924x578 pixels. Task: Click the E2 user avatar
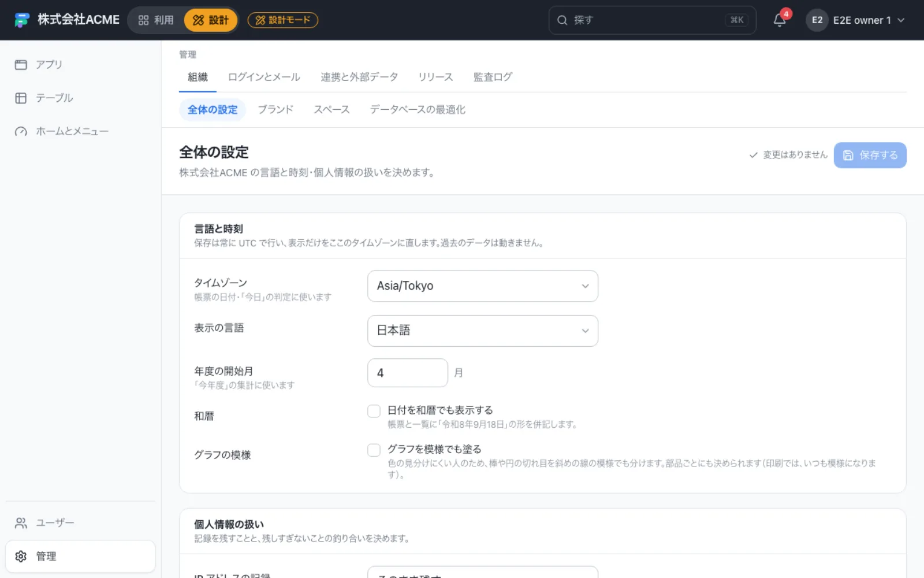(817, 20)
